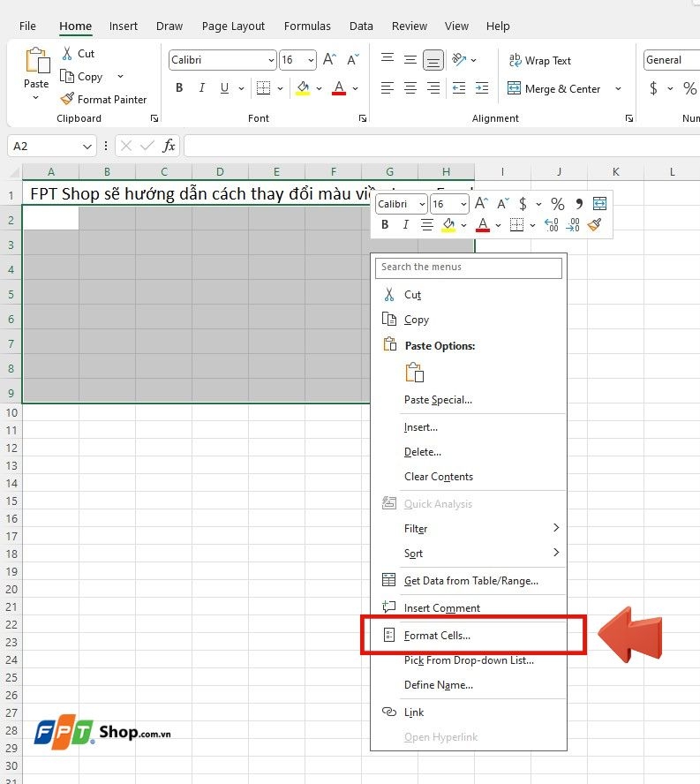Image resolution: width=700 pixels, height=784 pixels.
Task: Increase font size in ribbon
Action: point(329,59)
